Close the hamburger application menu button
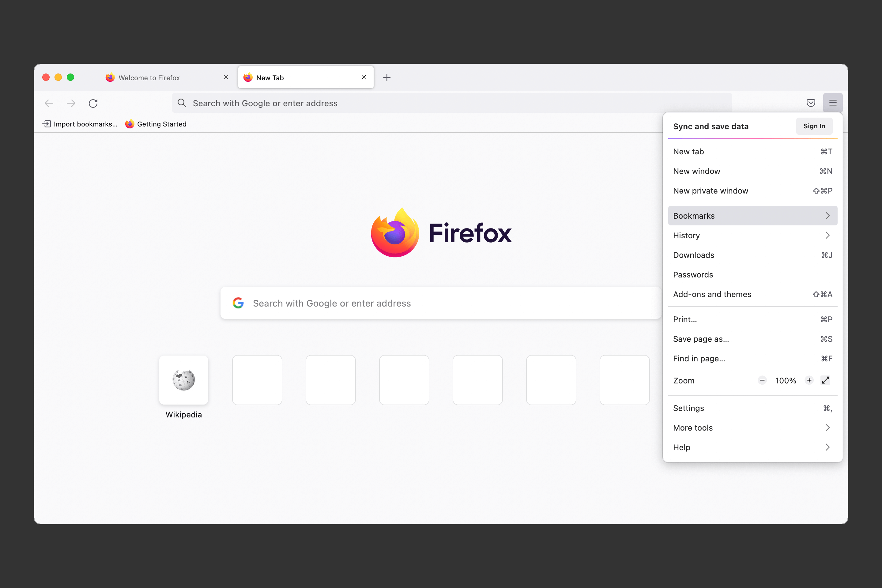The width and height of the screenshot is (882, 588). click(x=833, y=103)
